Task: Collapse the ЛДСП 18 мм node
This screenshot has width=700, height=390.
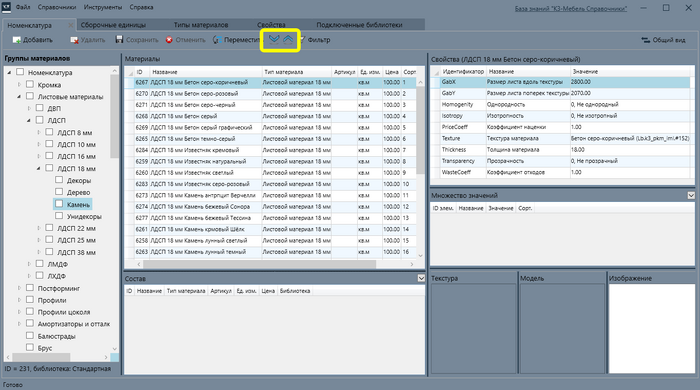Action: (x=39, y=168)
